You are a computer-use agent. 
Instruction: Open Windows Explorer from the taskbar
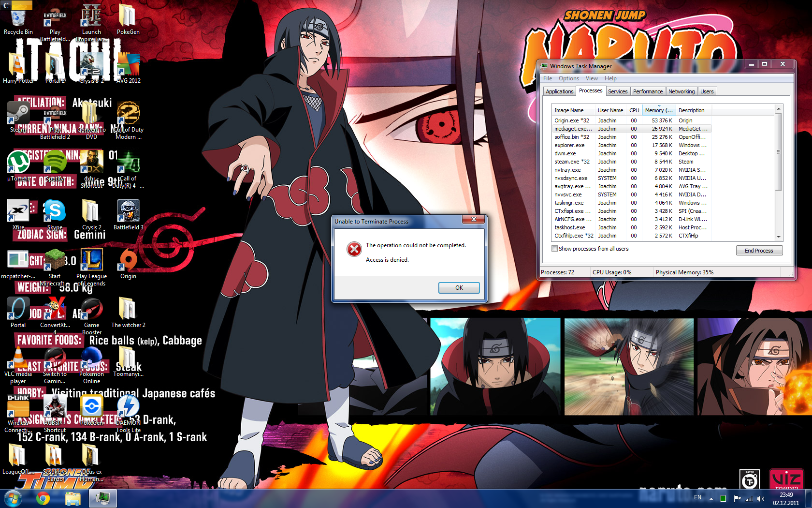[72, 498]
